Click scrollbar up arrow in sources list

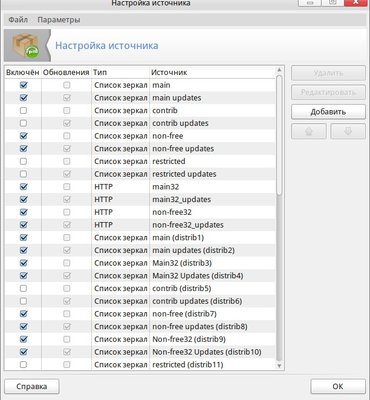[x=279, y=70]
